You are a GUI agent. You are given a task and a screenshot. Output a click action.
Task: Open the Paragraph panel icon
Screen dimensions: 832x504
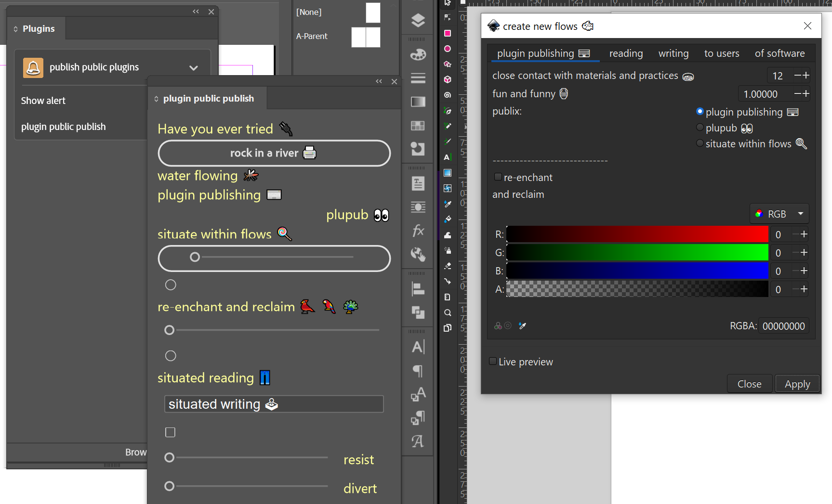tap(418, 371)
